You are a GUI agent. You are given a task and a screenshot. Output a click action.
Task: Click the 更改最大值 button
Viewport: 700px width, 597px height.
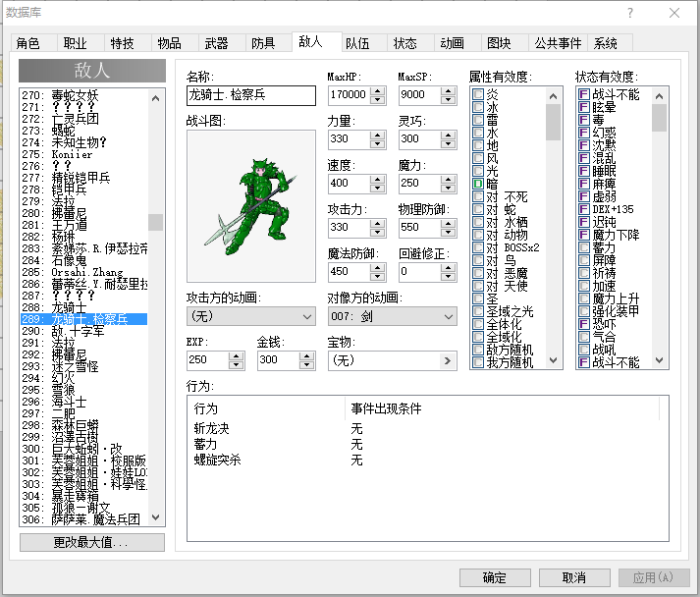[92, 543]
